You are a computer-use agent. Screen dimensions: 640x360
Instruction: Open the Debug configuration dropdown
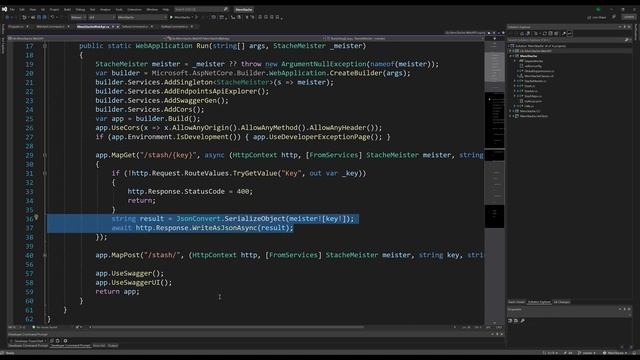78,17
